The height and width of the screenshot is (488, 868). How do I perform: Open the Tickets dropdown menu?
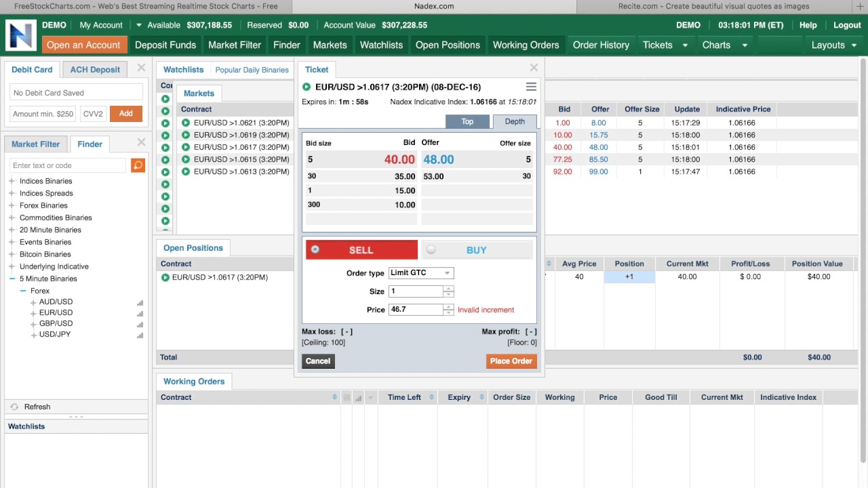click(x=665, y=45)
